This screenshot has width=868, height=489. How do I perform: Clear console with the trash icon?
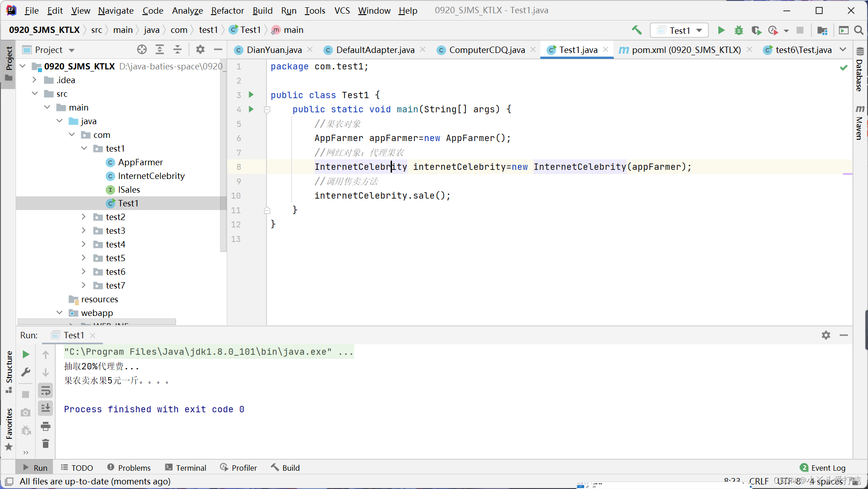pos(46,444)
